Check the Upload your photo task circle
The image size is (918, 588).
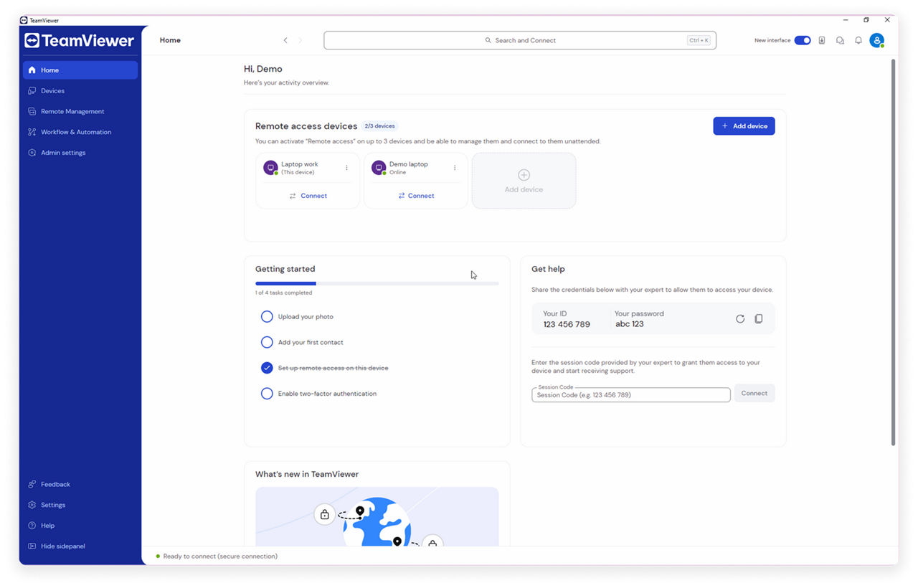click(x=267, y=317)
